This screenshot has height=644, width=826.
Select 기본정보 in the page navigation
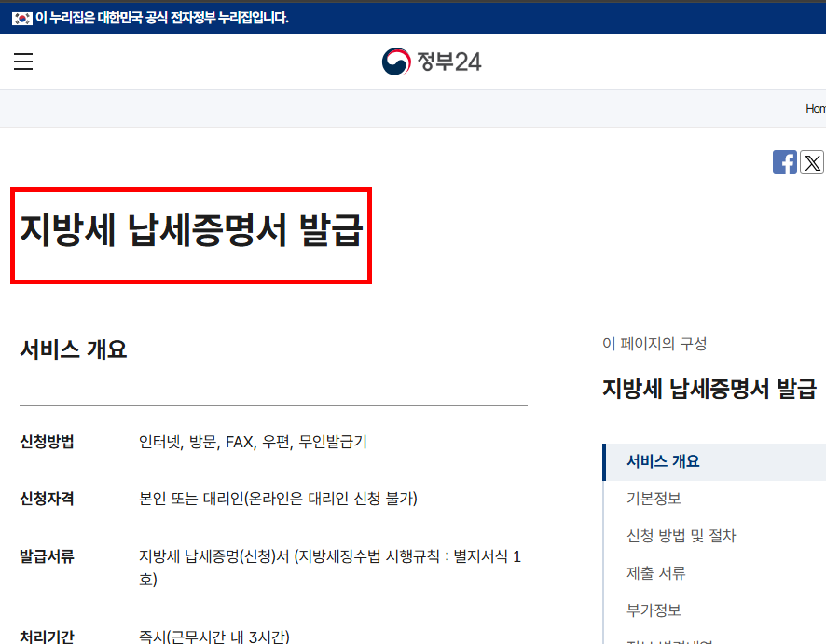[653, 498]
